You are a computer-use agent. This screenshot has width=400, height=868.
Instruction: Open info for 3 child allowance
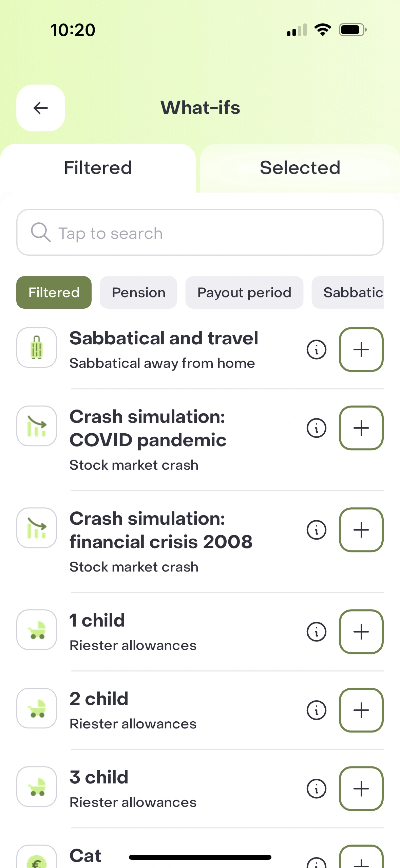click(x=316, y=789)
